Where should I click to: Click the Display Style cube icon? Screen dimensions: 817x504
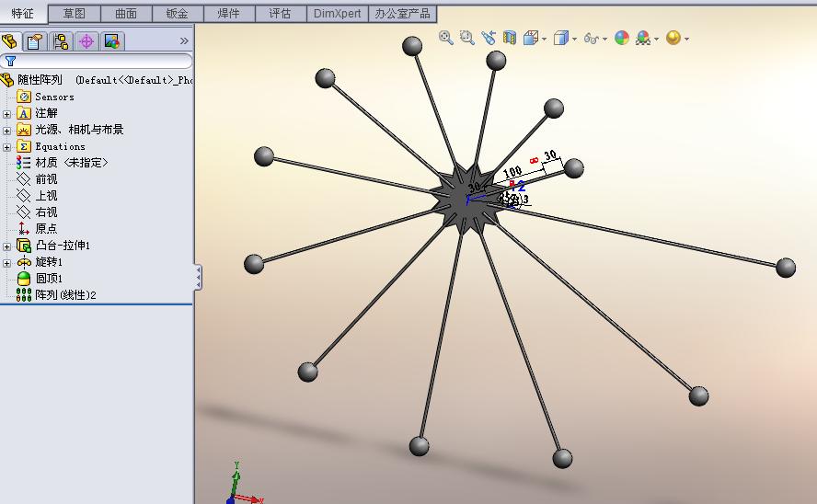coord(560,38)
